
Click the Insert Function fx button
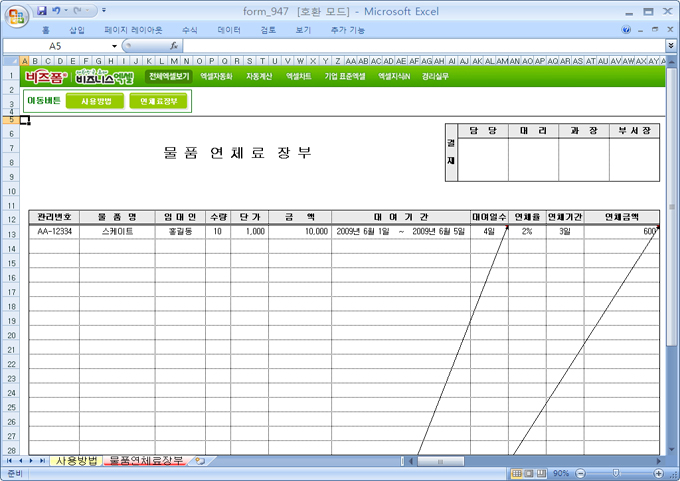click(174, 46)
